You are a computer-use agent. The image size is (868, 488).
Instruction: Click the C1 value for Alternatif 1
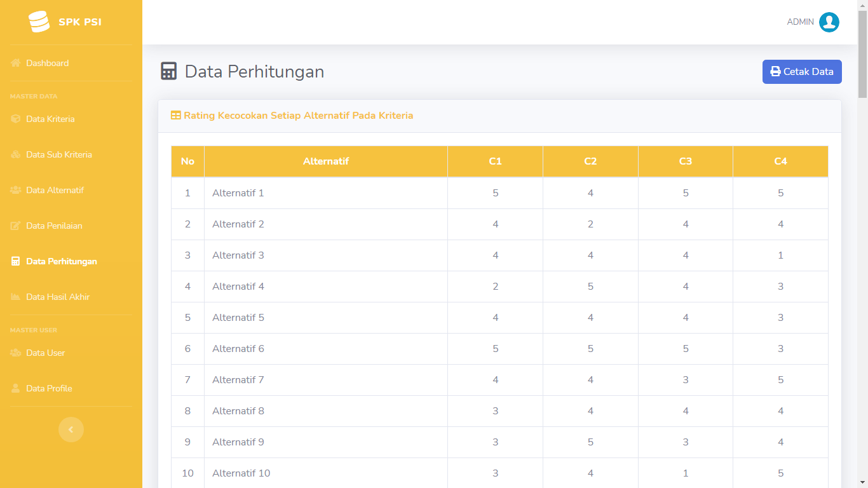point(495,193)
